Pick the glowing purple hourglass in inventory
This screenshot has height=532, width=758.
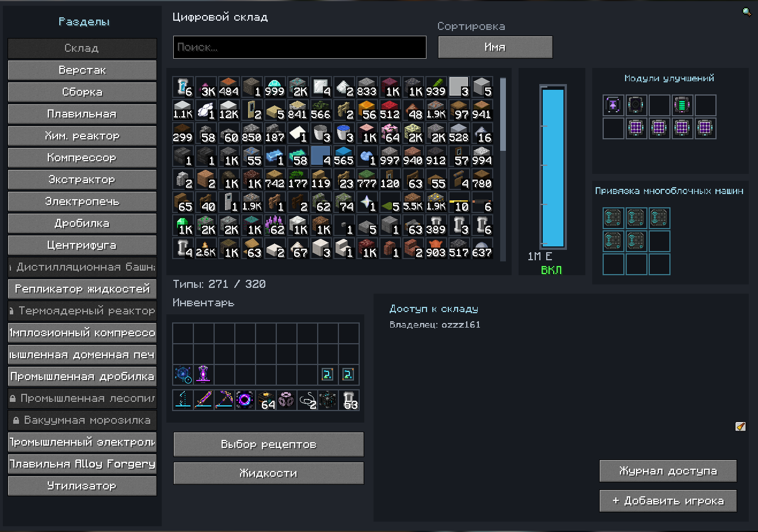click(x=204, y=374)
